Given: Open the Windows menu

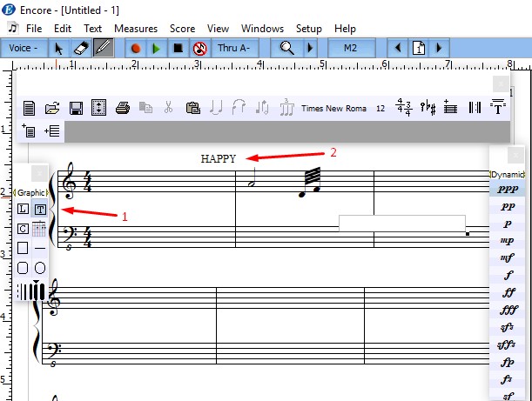Looking at the screenshot, I should click(x=262, y=29).
